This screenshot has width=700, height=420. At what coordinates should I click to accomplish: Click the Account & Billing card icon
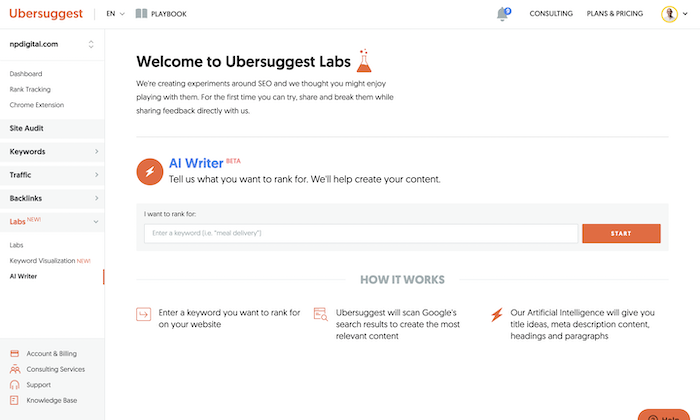tap(15, 353)
